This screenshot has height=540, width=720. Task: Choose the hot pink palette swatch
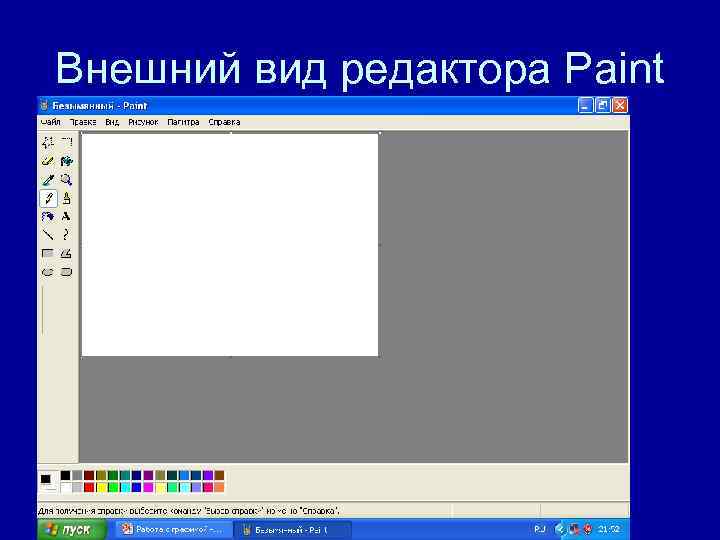(208, 487)
